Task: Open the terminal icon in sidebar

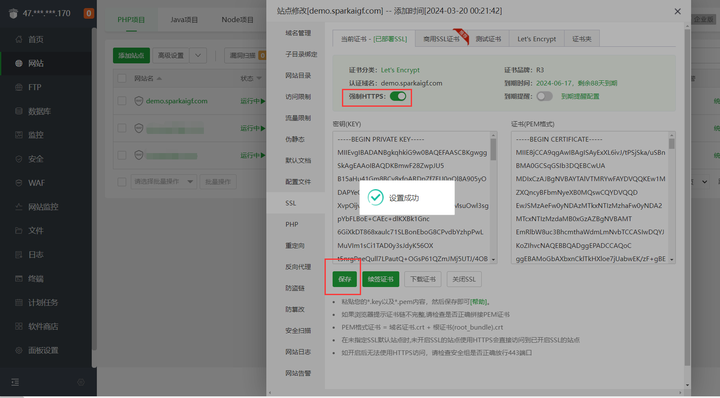Action: pos(19,279)
